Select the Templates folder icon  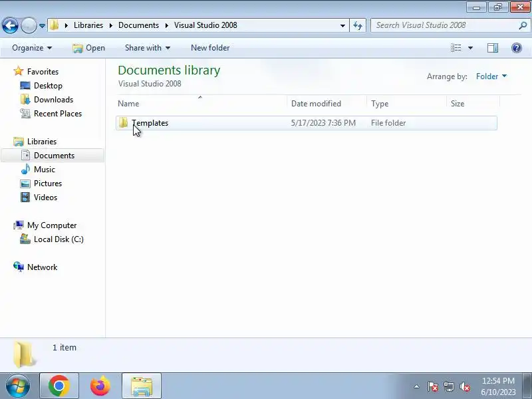pos(123,123)
